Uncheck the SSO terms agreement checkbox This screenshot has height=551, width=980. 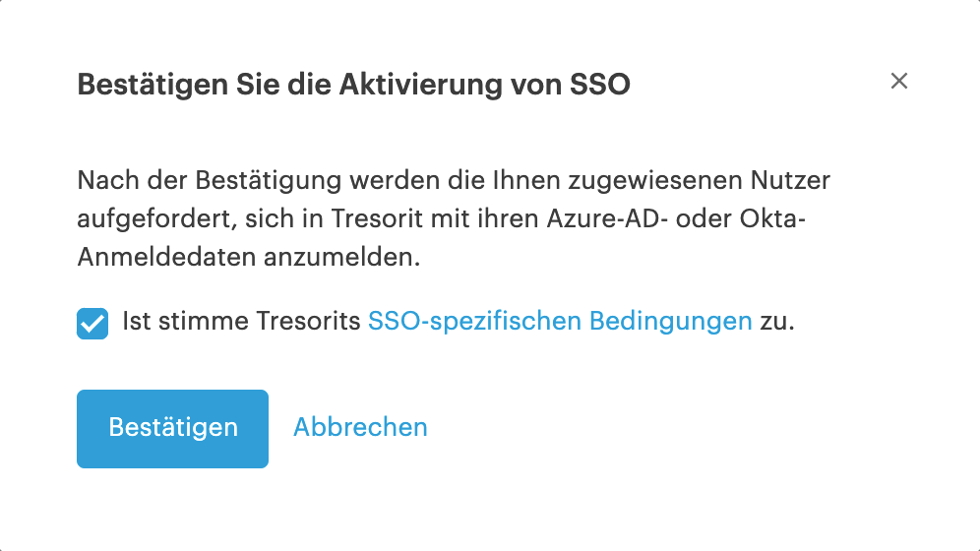92,324
